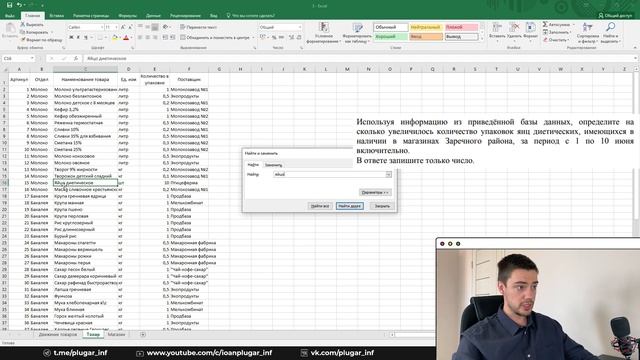Click Найти все (Find All) button
Viewport: 640px width, 360px height.
(x=320, y=206)
